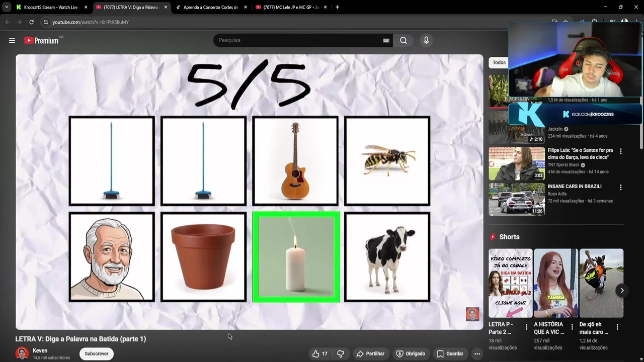Open the Keven channel name link
This screenshot has width=644, height=362.
[x=40, y=350]
